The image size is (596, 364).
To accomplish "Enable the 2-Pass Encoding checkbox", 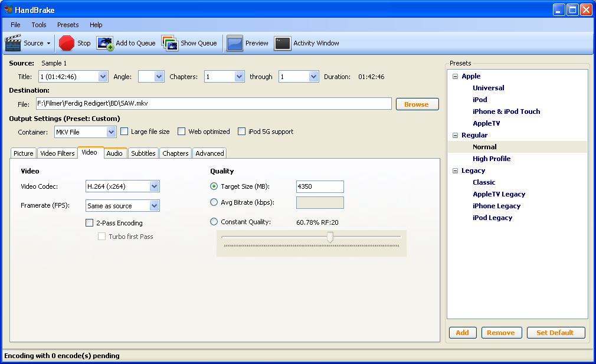I will pyautogui.click(x=90, y=223).
